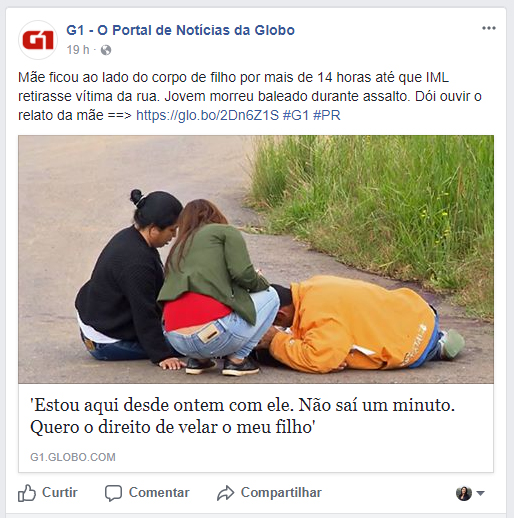514x518 pixels.
Task: Click the small user avatar near Compartilhar
Action: [464, 493]
